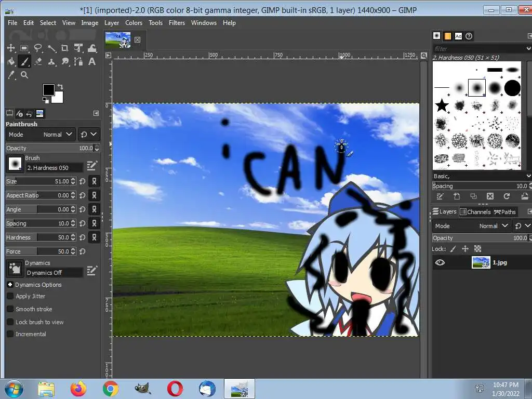Switch to the Patterns tab in right dock

tap(447, 36)
